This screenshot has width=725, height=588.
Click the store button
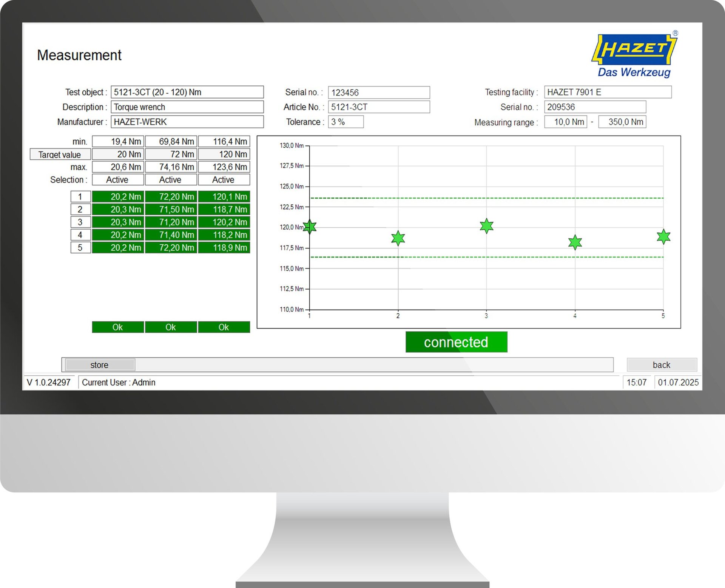100,365
